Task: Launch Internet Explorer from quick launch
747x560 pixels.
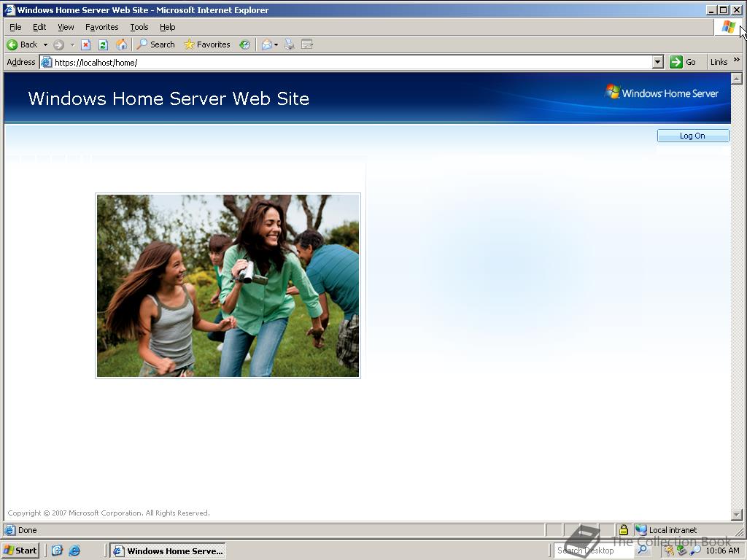Action: pyautogui.click(x=74, y=551)
